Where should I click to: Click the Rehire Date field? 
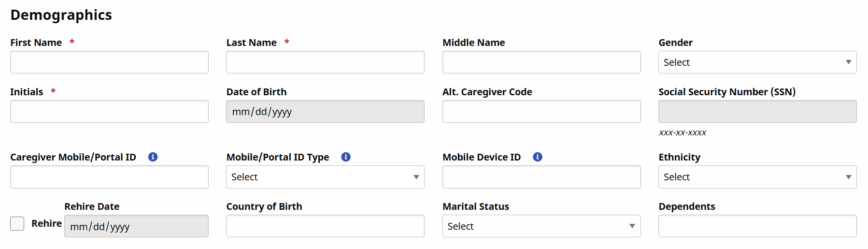click(x=136, y=226)
